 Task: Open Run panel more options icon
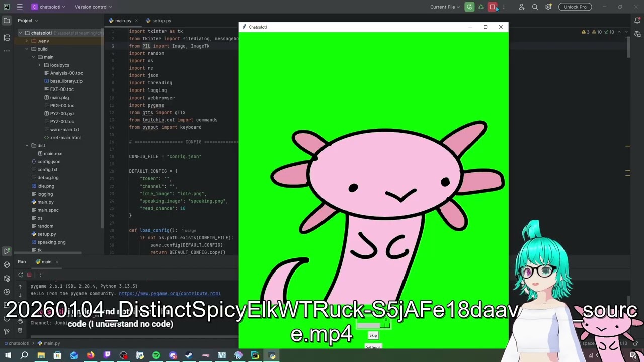click(40, 275)
